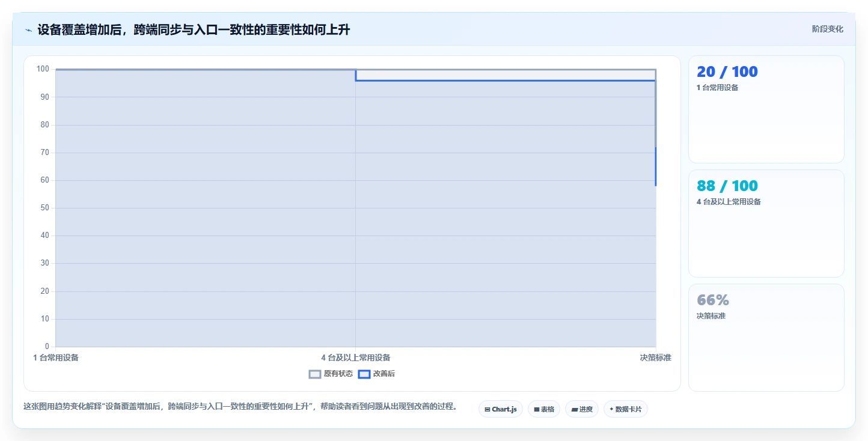Click the x-axis label 4 台及以上常用设备
868x441 pixels.
pos(356,357)
